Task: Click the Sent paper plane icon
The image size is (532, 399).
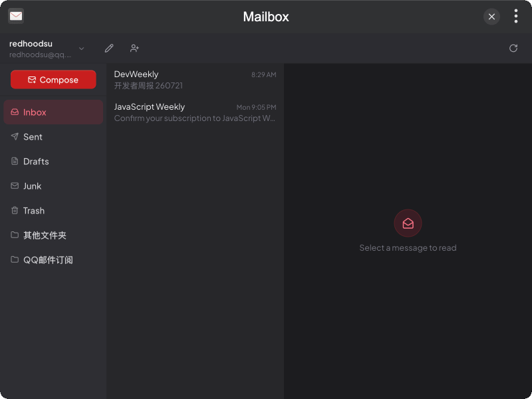Action: 15,136
